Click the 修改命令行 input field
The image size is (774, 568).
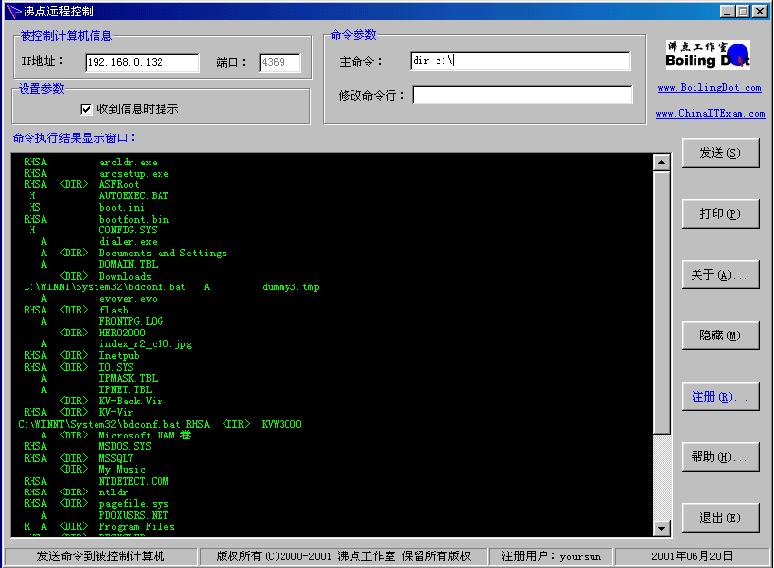[522, 95]
